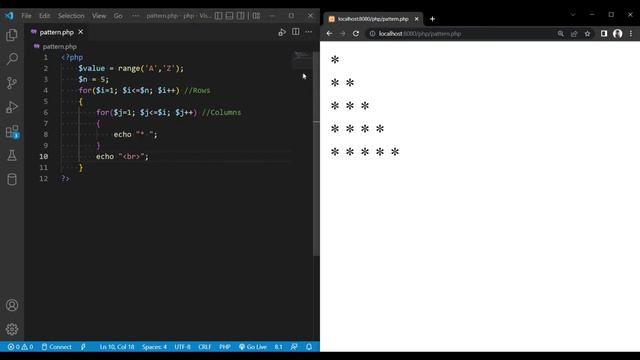Screen dimensions: 640x360
Task: Open the Database cylinder view
Action: tap(12, 179)
